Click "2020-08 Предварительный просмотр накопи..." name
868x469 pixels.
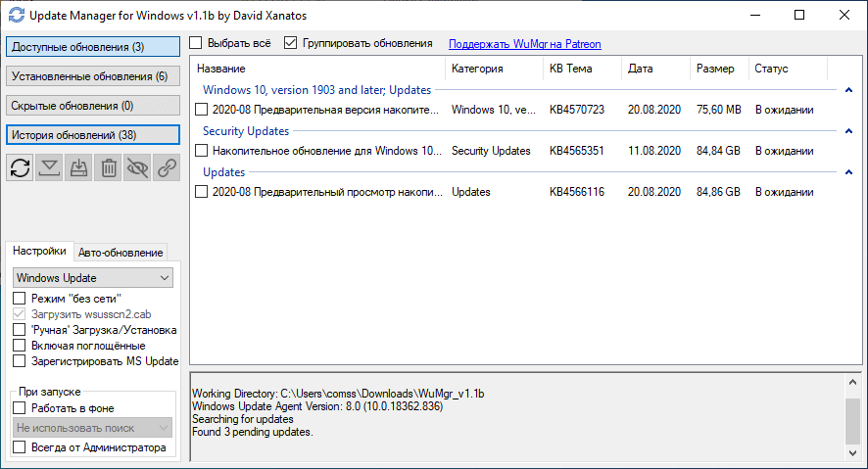[x=327, y=192]
